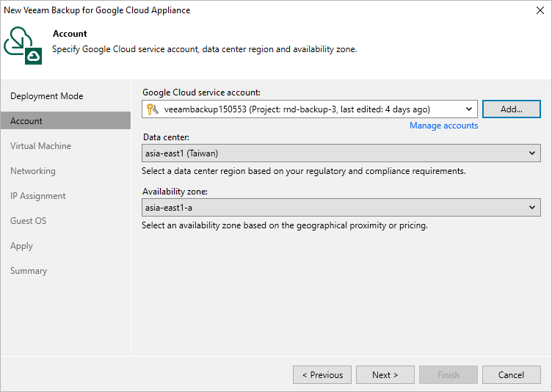552x392 pixels.
Task: Open the Availability zone dropdown arrow
Action: click(532, 208)
